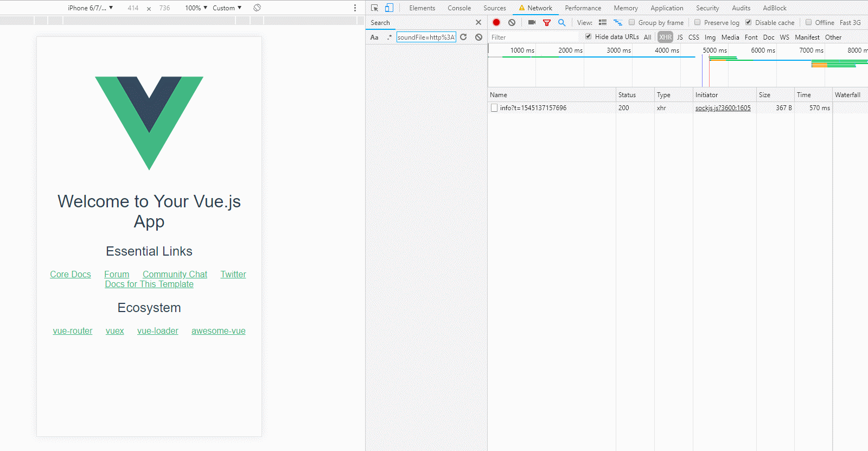Click the sockjs.js initiator link
The height and width of the screenshot is (451, 868).
[723, 108]
